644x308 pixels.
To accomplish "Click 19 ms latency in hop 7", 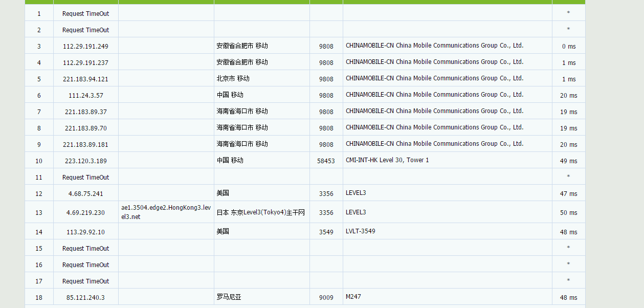I will [x=568, y=112].
